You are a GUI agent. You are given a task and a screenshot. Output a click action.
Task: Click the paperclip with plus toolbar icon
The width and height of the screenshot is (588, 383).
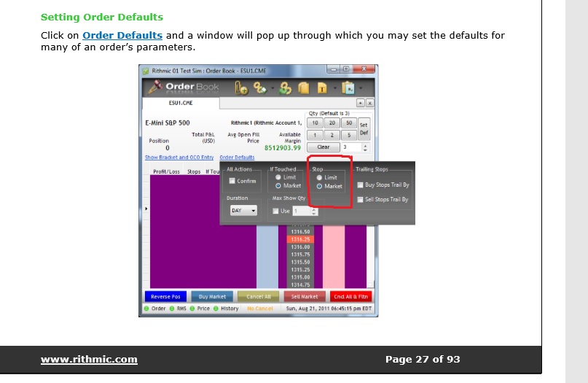click(x=241, y=88)
